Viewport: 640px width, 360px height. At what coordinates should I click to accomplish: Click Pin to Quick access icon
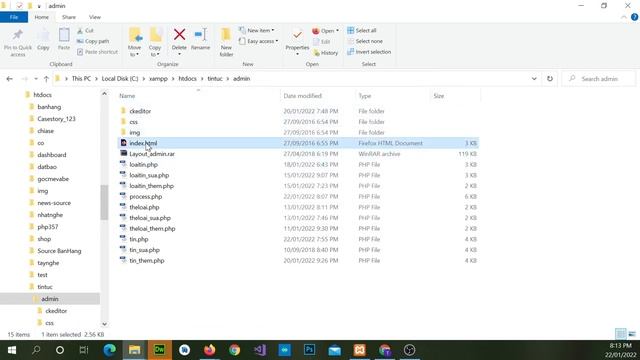coord(18,36)
